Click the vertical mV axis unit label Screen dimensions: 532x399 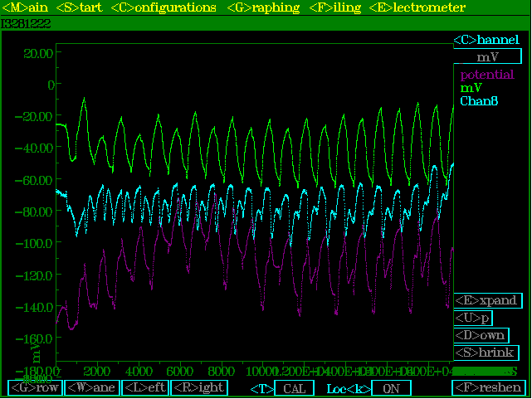(37, 353)
